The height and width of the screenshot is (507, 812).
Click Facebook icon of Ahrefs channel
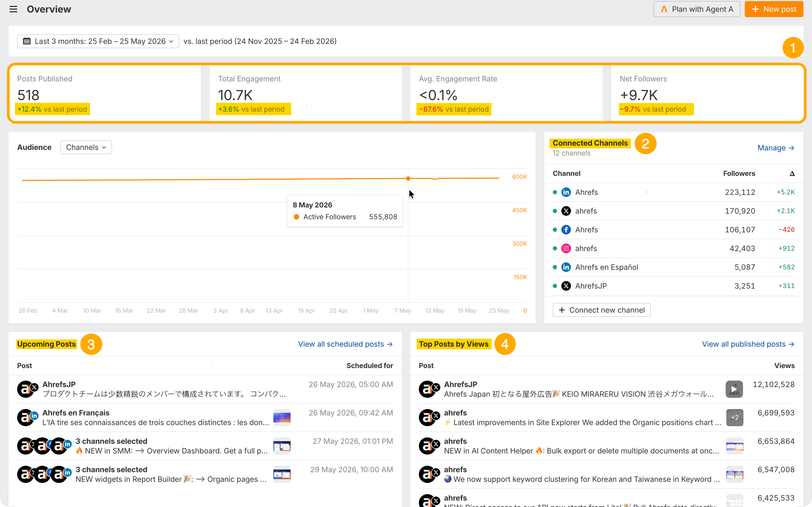pyautogui.click(x=566, y=230)
